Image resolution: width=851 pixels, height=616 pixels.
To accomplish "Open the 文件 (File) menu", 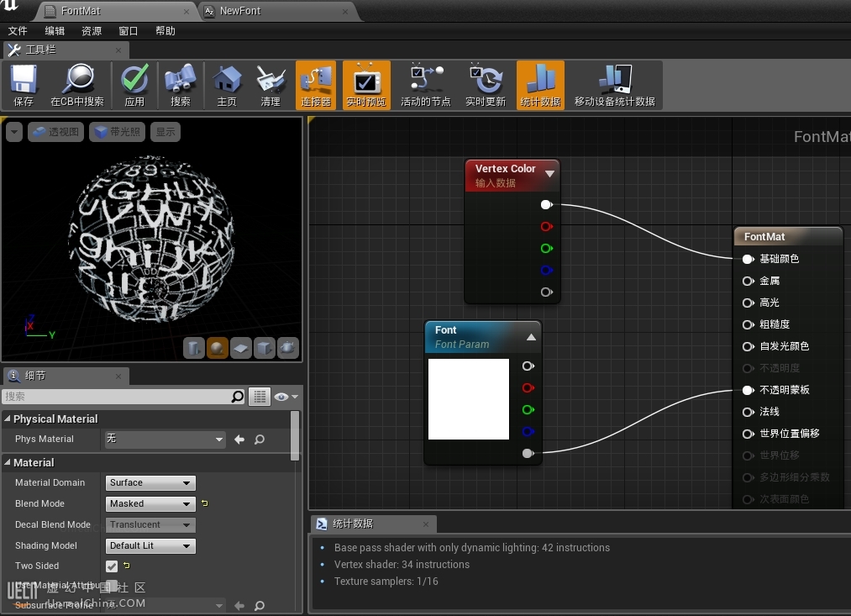I will click(x=18, y=31).
